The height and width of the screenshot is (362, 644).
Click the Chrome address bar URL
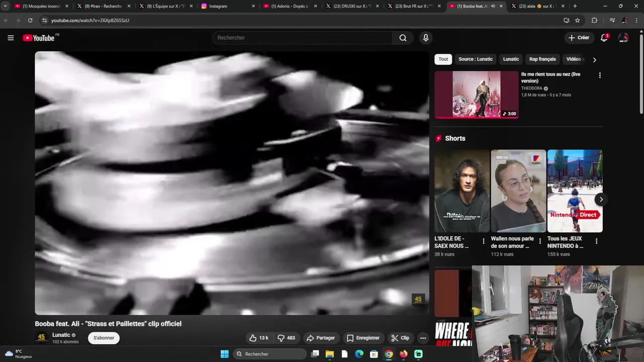90,20
